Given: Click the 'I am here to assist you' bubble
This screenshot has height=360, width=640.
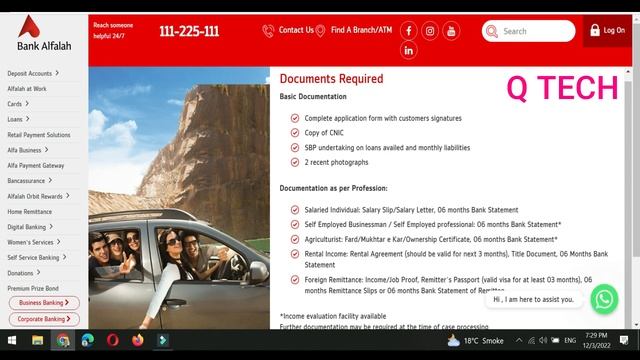Looking at the screenshot, I should (533, 300).
